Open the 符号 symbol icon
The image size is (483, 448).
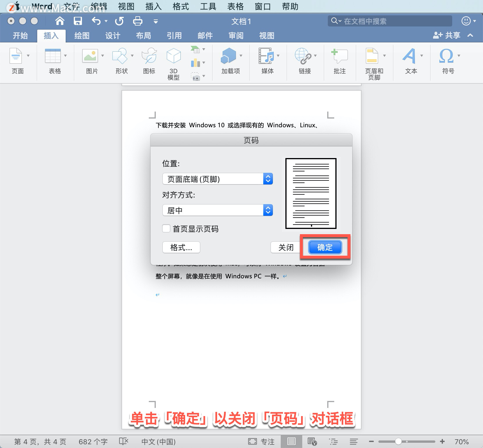(x=446, y=56)
